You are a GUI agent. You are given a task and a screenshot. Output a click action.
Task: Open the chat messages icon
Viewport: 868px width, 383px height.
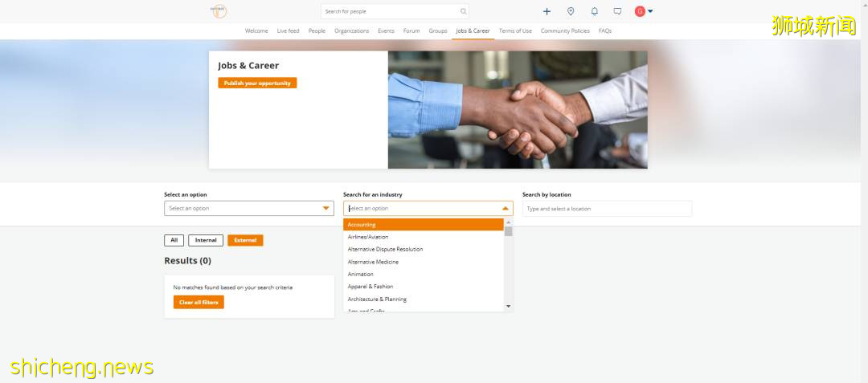617,11
